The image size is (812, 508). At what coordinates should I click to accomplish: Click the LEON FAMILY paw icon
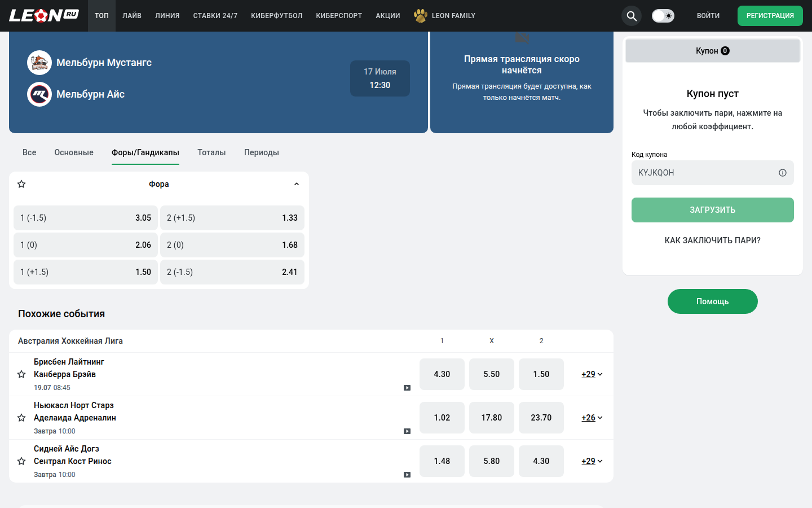click(421, 16)
